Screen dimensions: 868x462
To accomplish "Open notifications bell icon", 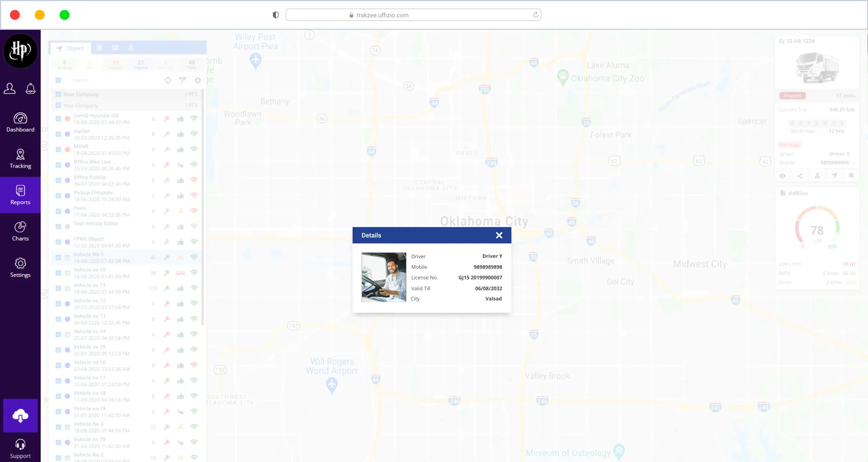I will coord(31,89).
